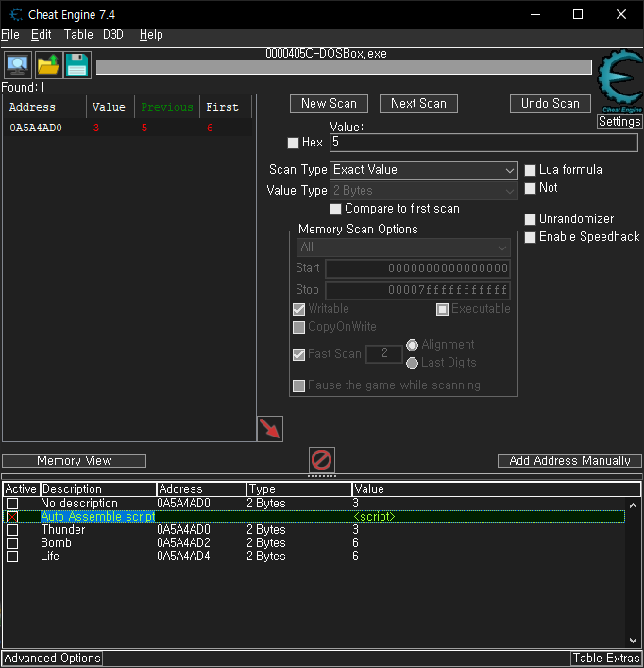Click the Stop address field

pyautogui.click(x=417, y=290)
